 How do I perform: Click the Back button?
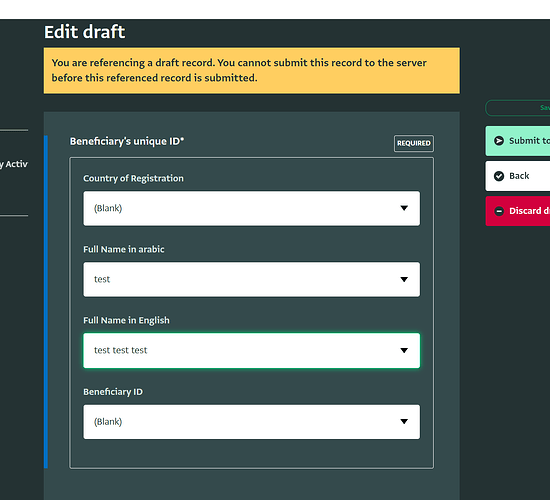coord(518,176)
